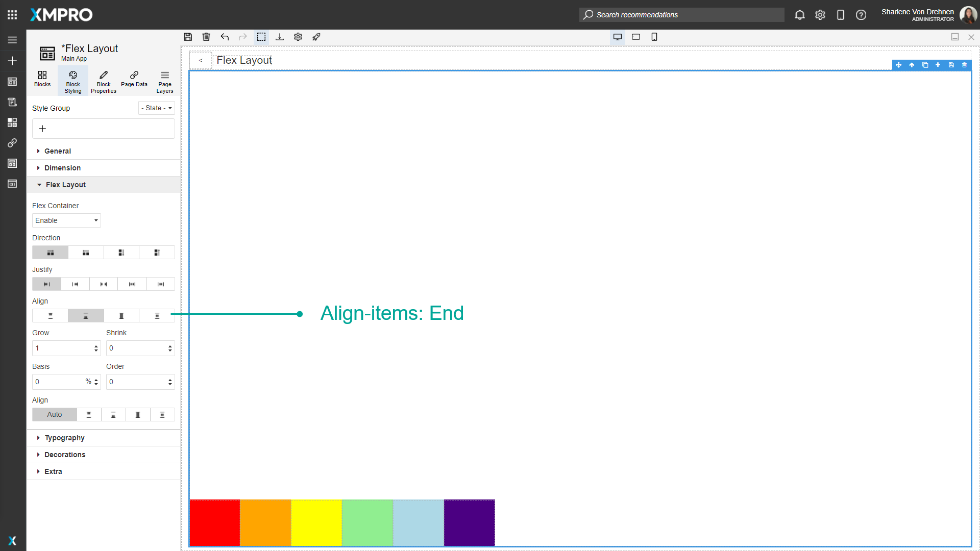Switch to tablet preview mode
The height and width of the screenshot is (551, 980).
tap(636, 37)
